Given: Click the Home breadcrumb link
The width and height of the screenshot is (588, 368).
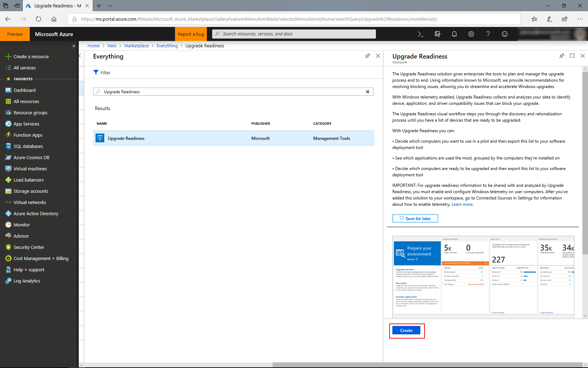Looking at the screenshot, I should coord(93,46).
